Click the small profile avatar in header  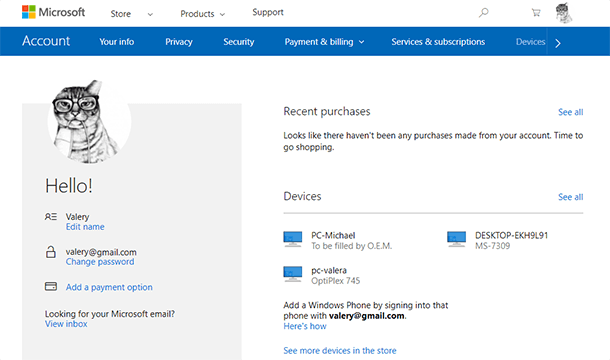click(564, 13)
